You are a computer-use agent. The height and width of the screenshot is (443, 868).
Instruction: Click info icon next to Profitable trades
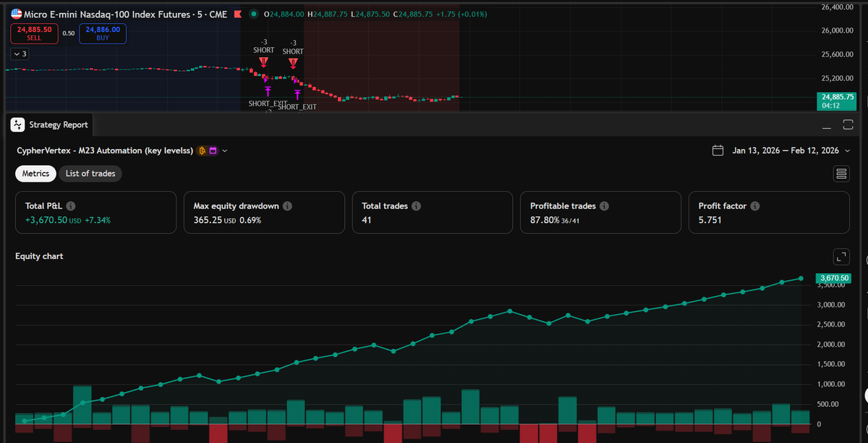(x=604, y=206)
